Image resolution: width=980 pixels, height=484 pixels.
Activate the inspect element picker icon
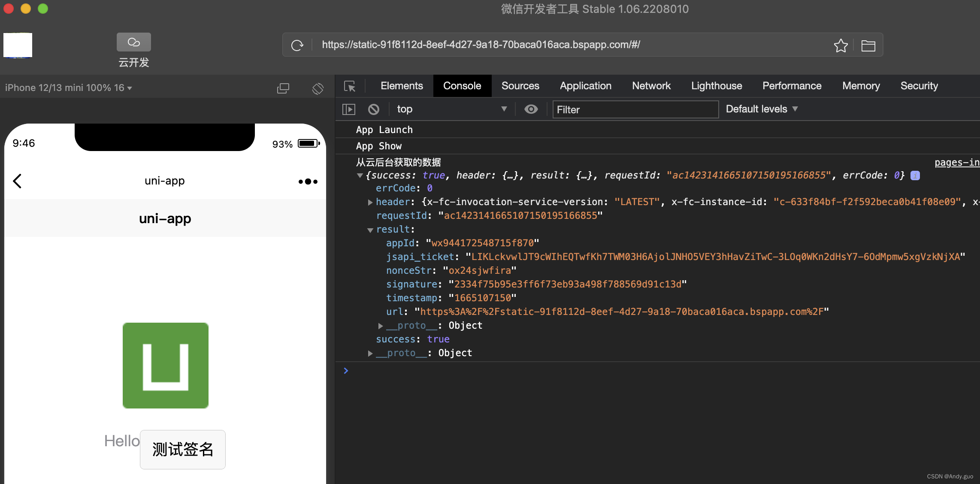point(350,86)
